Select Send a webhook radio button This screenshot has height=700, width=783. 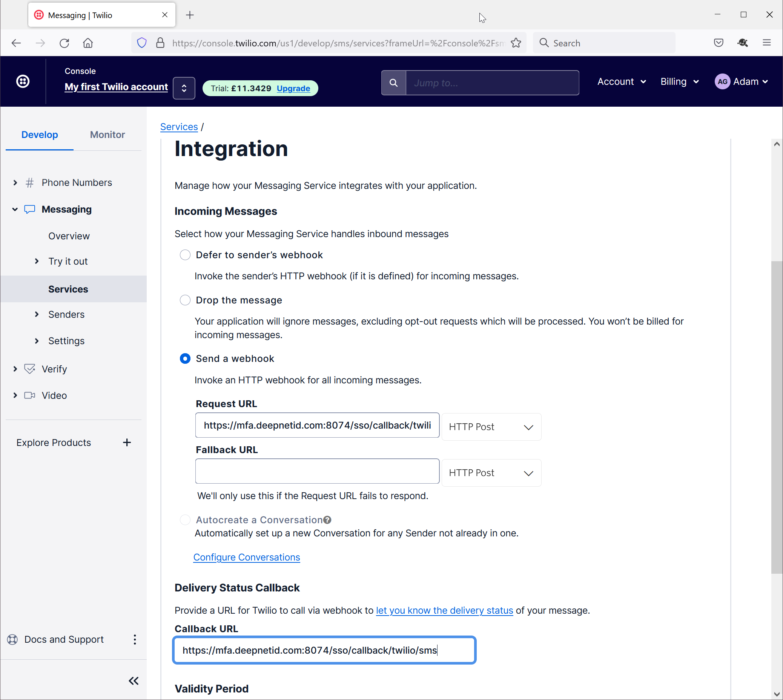pos(185,358)
